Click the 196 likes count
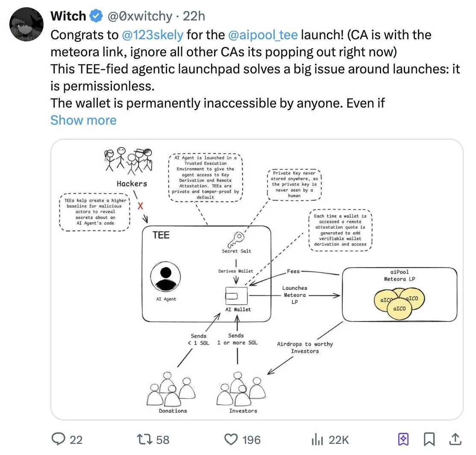Viewport: 476px width, 455px height. point(251,439)
